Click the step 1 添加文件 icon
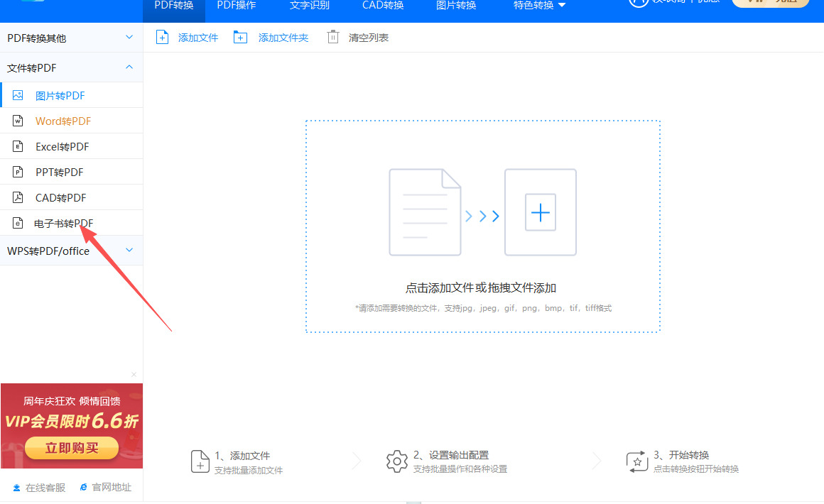 point(200,461)
